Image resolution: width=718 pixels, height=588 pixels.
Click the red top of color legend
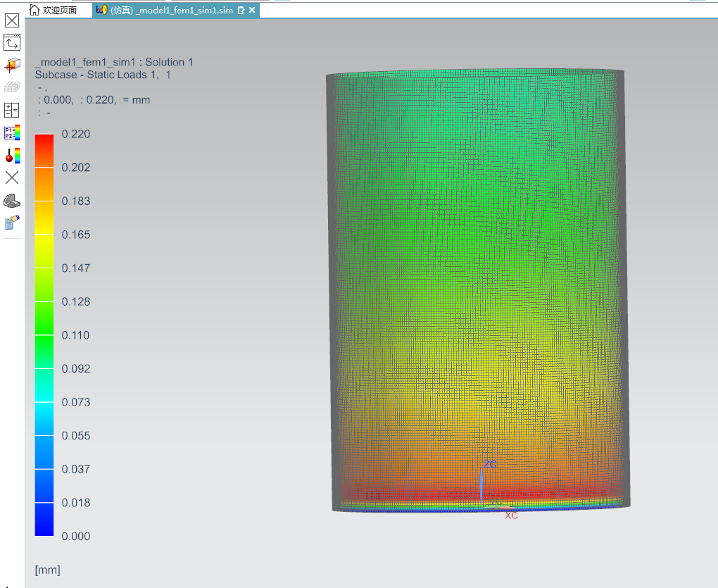point(44,139)
